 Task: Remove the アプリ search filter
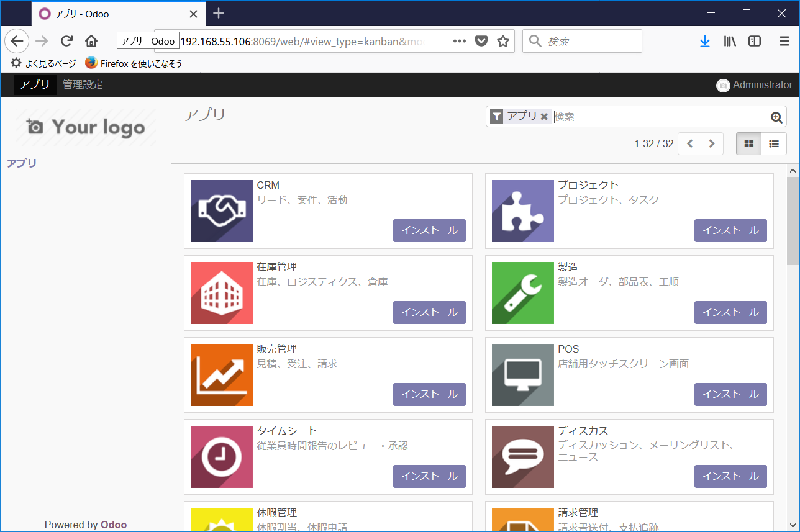(x=544, y=116)
